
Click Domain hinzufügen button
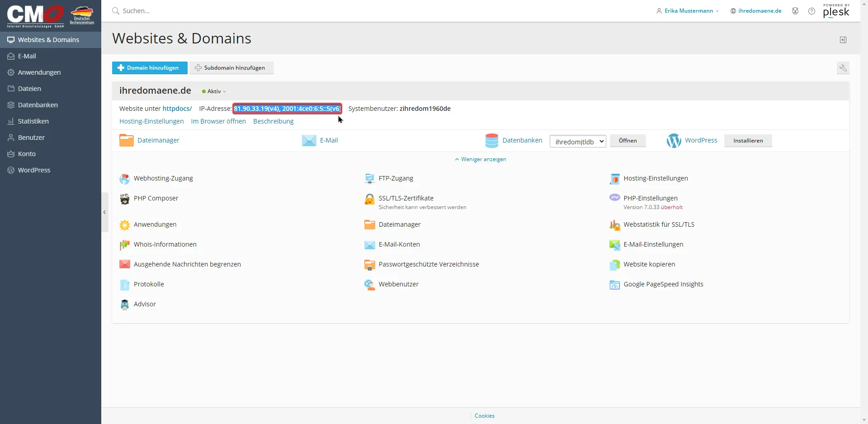[150, 68]
